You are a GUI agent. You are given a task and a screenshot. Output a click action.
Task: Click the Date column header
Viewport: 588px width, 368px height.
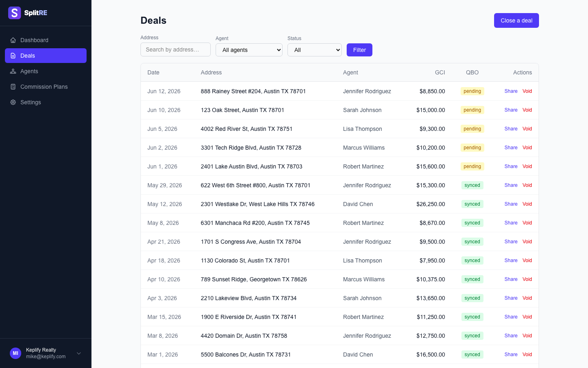pyautogui.click(x=154, y=72)
